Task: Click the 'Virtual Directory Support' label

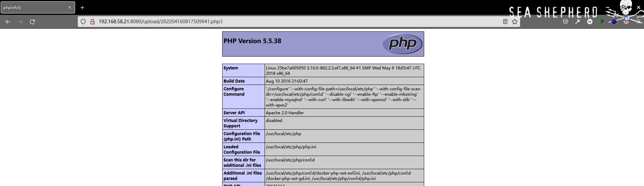Action: pos(240,123)
